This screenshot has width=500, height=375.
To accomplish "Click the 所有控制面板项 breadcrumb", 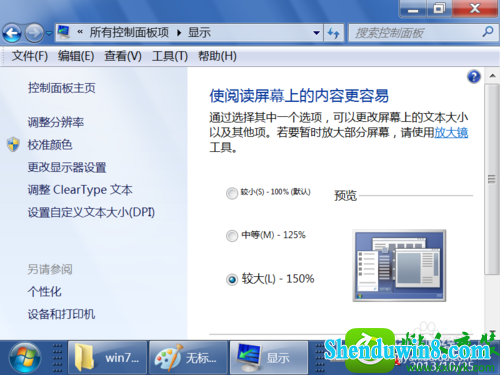I will point(129,33).
